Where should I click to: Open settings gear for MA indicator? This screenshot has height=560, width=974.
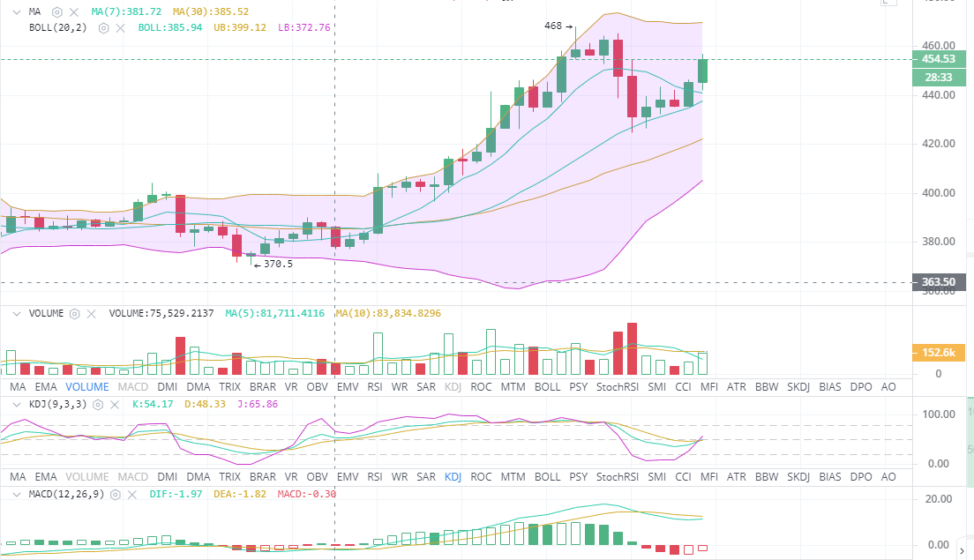(x=56, y=11)
